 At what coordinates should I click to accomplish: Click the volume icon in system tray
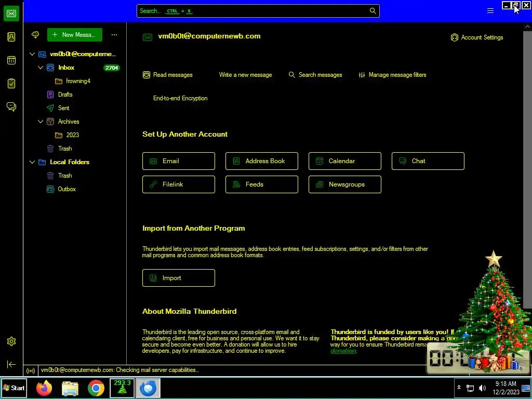point(482,388)
